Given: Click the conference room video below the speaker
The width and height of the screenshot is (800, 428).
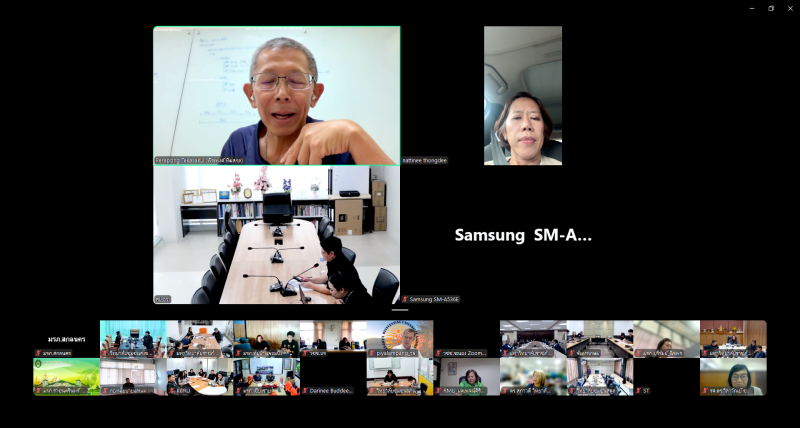Looking at the screenshot, I should tap(276, 235).
